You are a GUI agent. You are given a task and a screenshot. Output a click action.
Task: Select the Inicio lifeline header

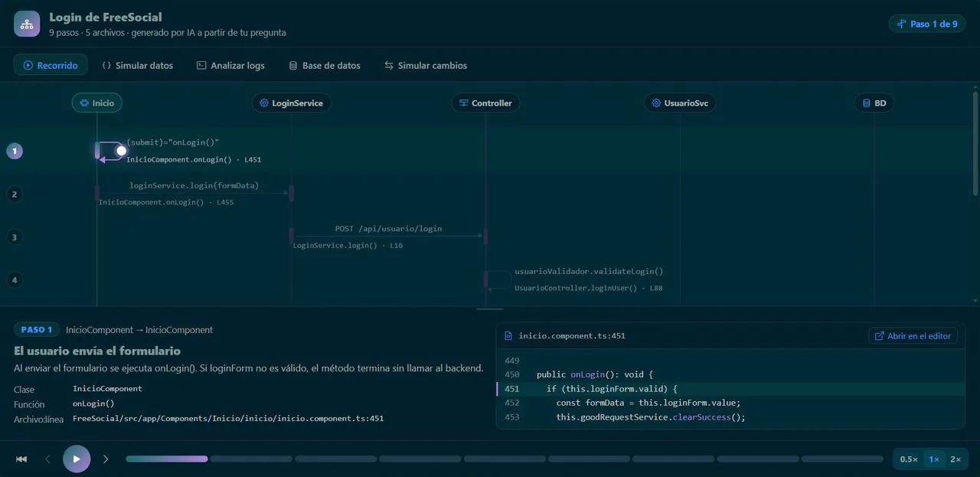click(97, 103)
